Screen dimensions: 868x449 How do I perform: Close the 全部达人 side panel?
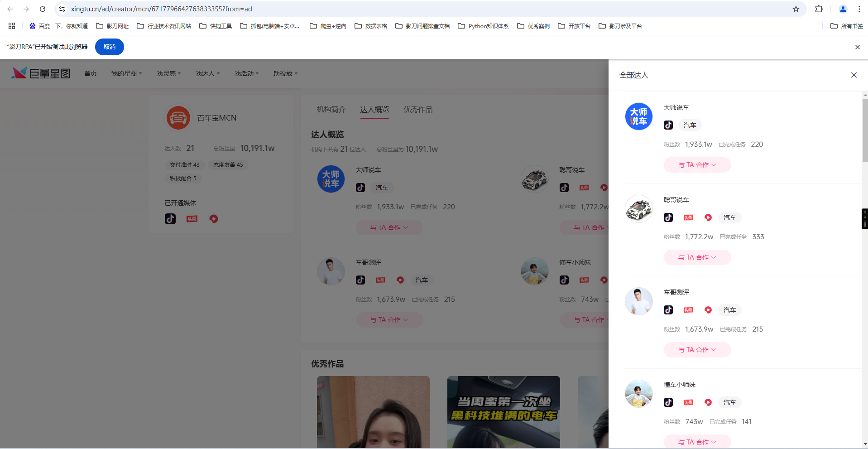point(854,75)
